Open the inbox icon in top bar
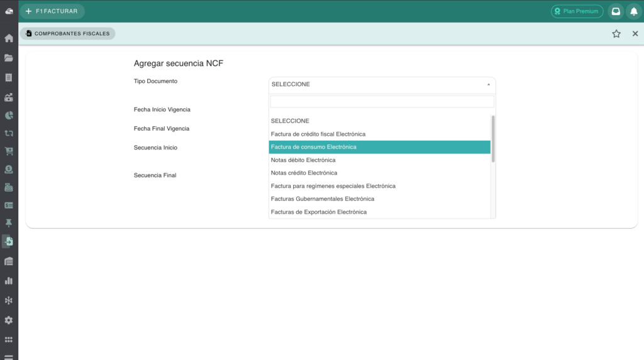 [616, 11]
